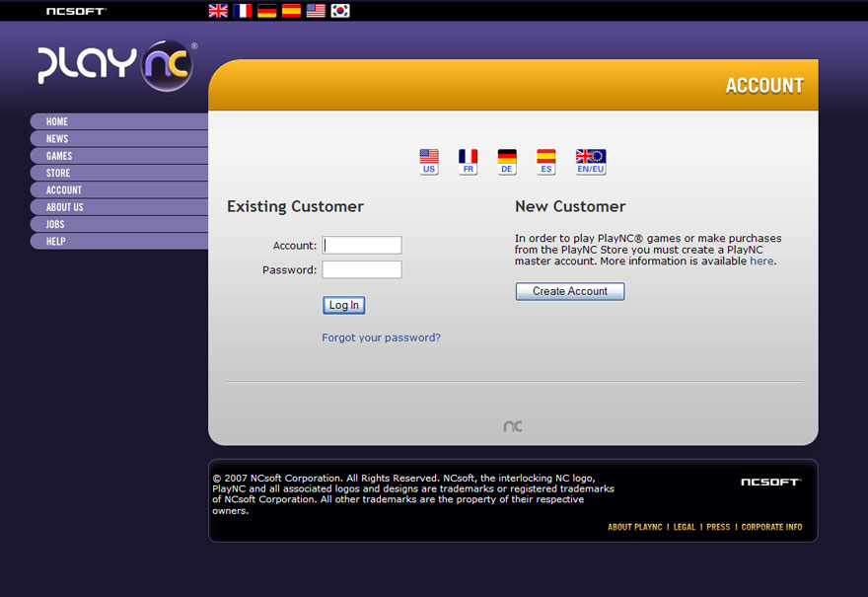Select the EN/EU region flag icon
Viewport: 868px width, 597px height.
point(591,162)
